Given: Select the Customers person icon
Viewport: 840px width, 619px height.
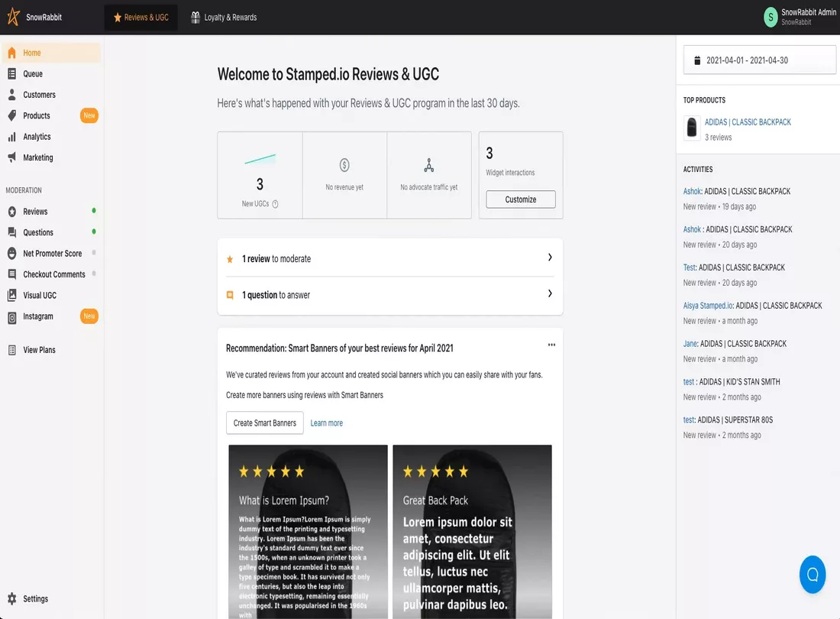Looking at the screenshot, I should pos(11,94).
